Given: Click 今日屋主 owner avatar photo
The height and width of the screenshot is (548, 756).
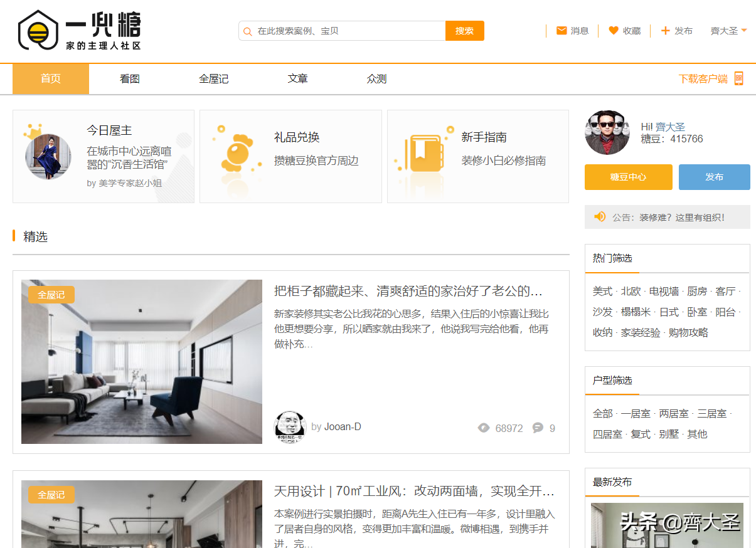Looking at the screenshot, I should pyautogui.click(x=48, y=155).
